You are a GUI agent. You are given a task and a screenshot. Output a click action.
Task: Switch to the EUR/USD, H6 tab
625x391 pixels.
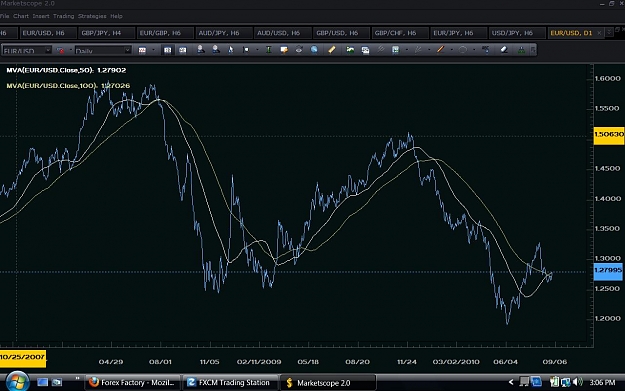47,33
